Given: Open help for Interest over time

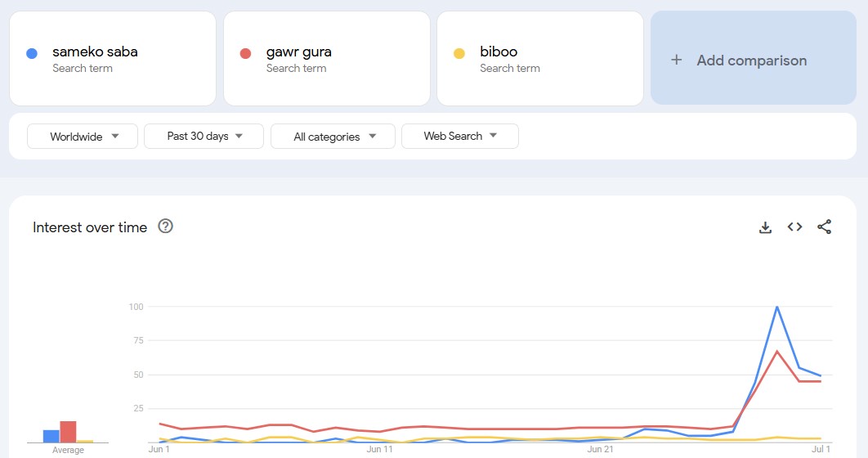Looking at the screenshot, I should (x=166, y=226).
